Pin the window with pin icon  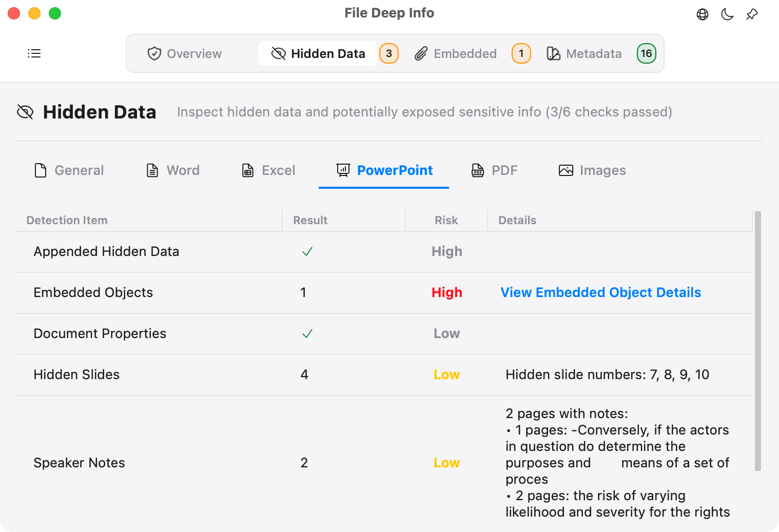click(752, 14)
